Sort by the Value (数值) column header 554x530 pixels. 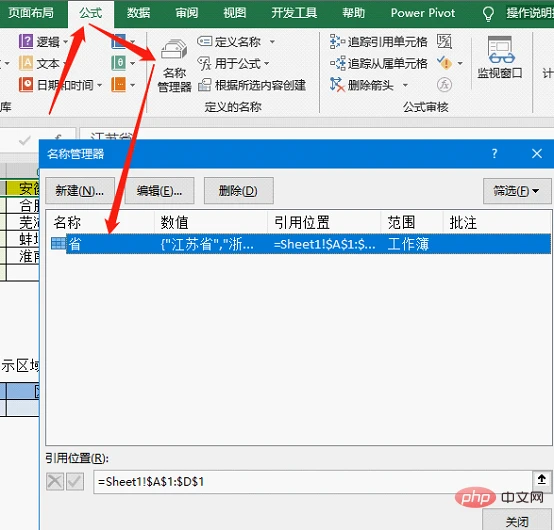211,223
